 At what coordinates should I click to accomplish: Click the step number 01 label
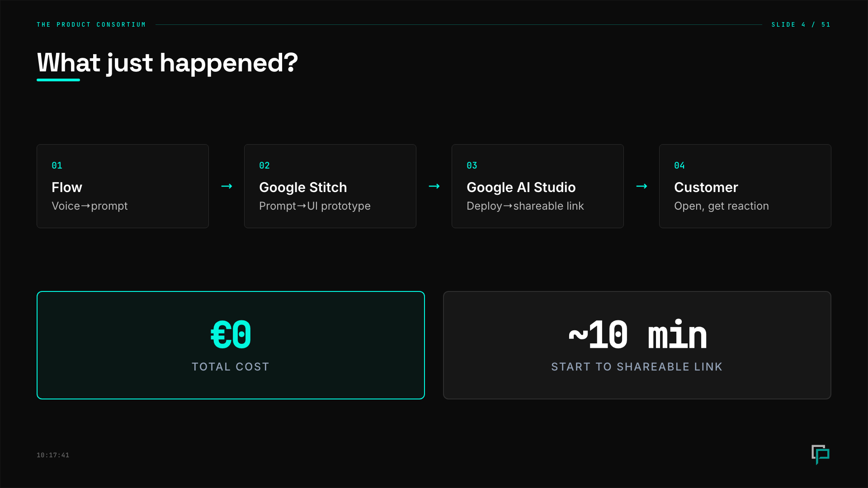point(57,165)
